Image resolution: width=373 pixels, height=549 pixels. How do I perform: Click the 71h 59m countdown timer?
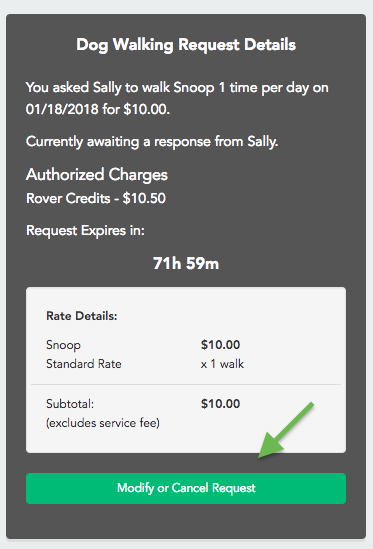tap(186, 263)
